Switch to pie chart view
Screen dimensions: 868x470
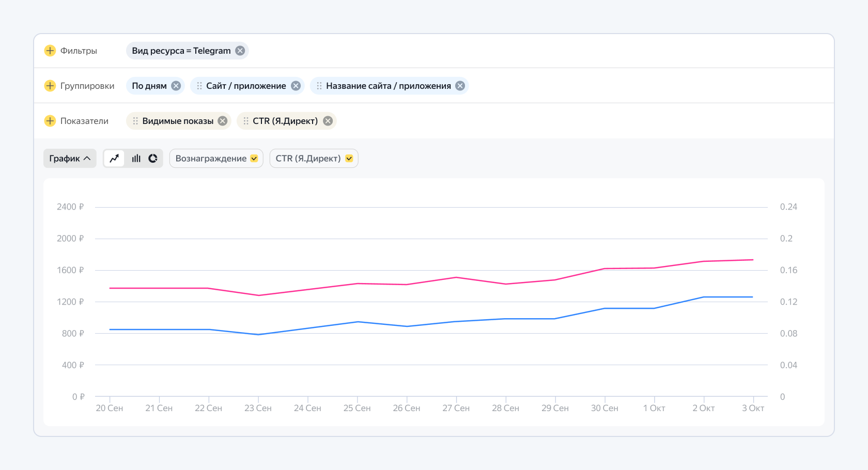point(153,159)
